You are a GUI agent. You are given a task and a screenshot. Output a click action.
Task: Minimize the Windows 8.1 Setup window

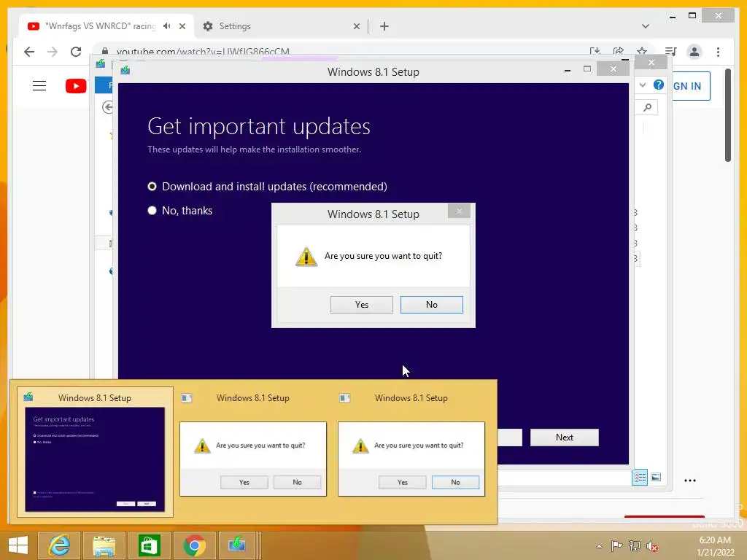pos(567,70)
